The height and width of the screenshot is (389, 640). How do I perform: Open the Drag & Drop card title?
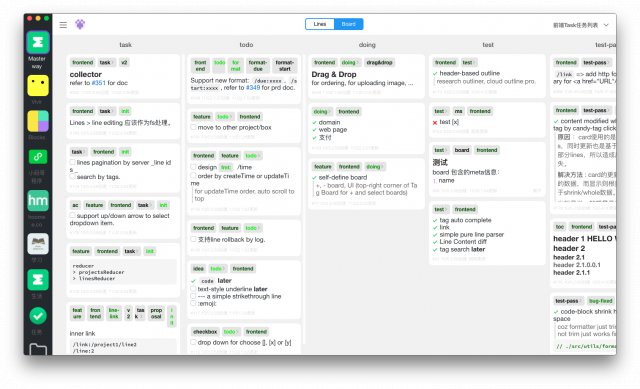(x=334, y=74)
